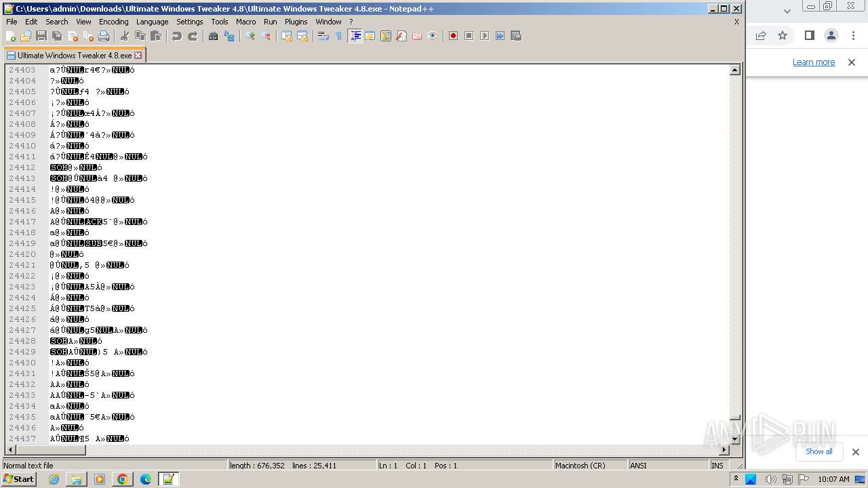868x488 pixels.
Task: Click the Close All toolbar icon
Action: click(88, 36)
